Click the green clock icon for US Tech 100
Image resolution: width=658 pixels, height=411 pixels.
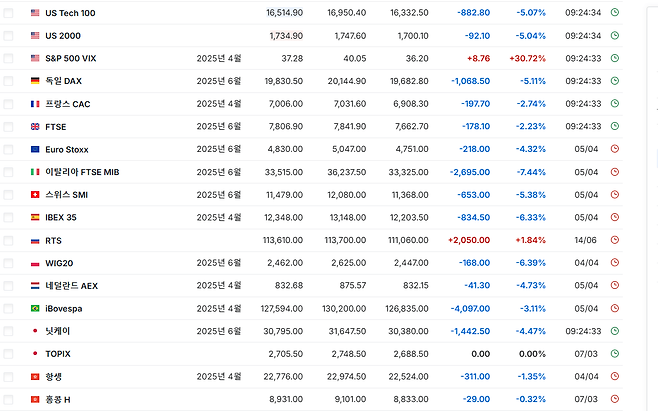(615, 12)
